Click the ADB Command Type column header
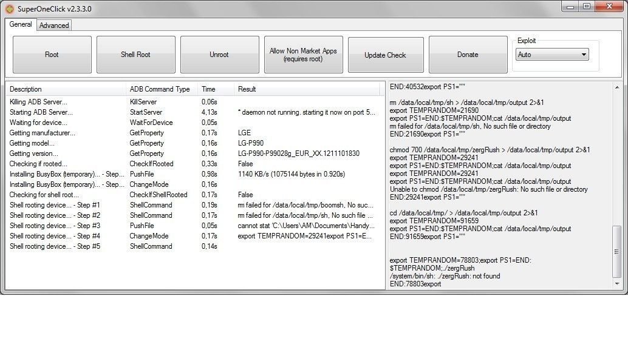Image resolution: width=628 pixels, height=364 pixels. 162,89
